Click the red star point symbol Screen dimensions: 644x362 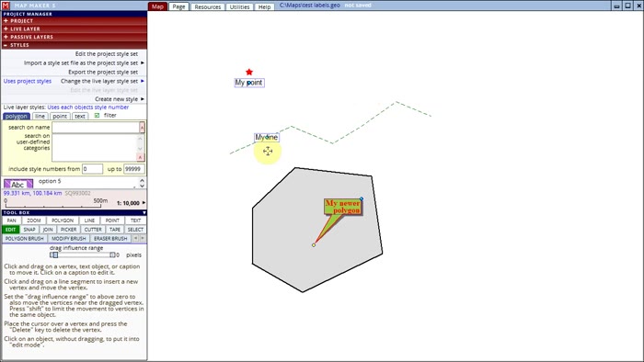click(249, 73)
